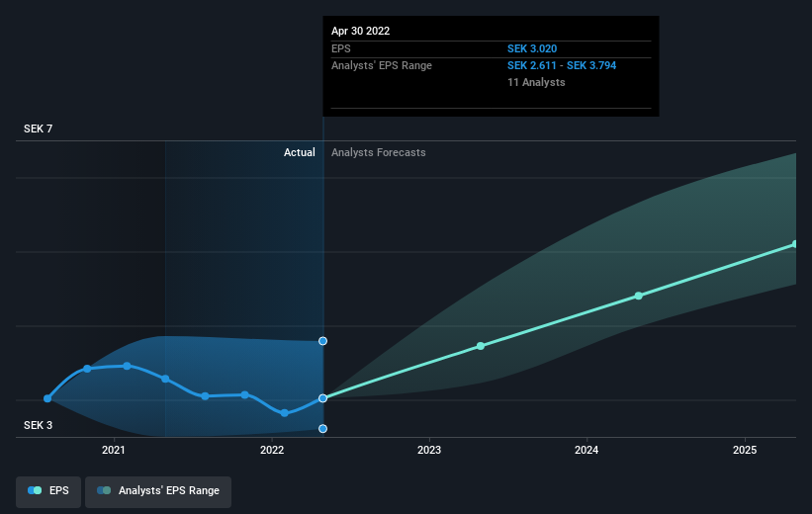Click the lower analysts' range marker at April 2022
The width and height of the screenshot is (812, 514).
click(322, 429)
